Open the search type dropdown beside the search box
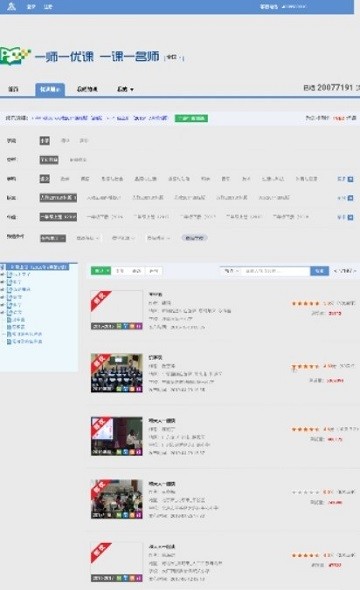The width and height of the screenshot is (360, 590). (231, 271)
